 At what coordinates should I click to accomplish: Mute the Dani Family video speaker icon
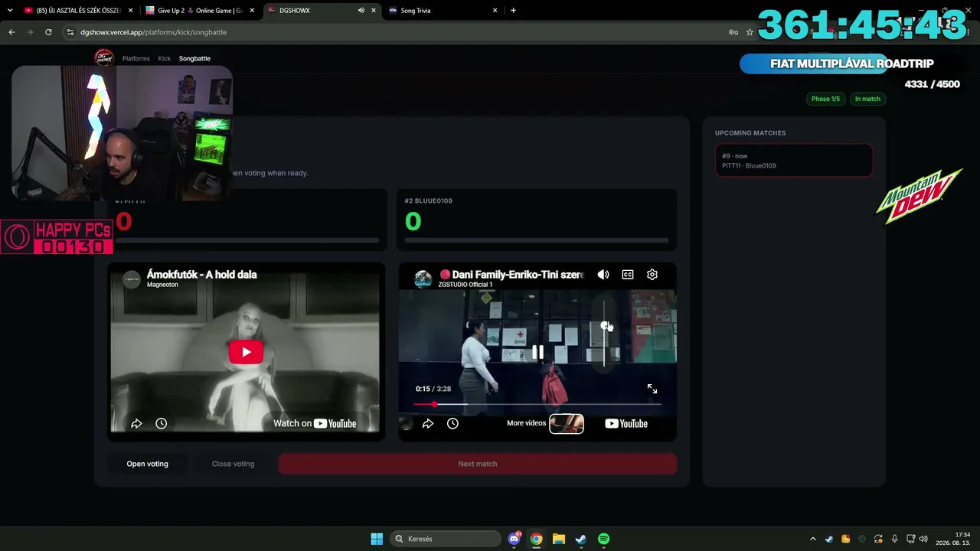[x=603, y=275]
